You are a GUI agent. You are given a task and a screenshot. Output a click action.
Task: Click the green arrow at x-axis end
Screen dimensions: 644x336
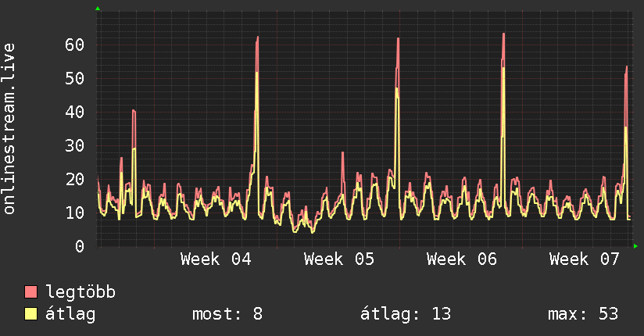[635, 246]
